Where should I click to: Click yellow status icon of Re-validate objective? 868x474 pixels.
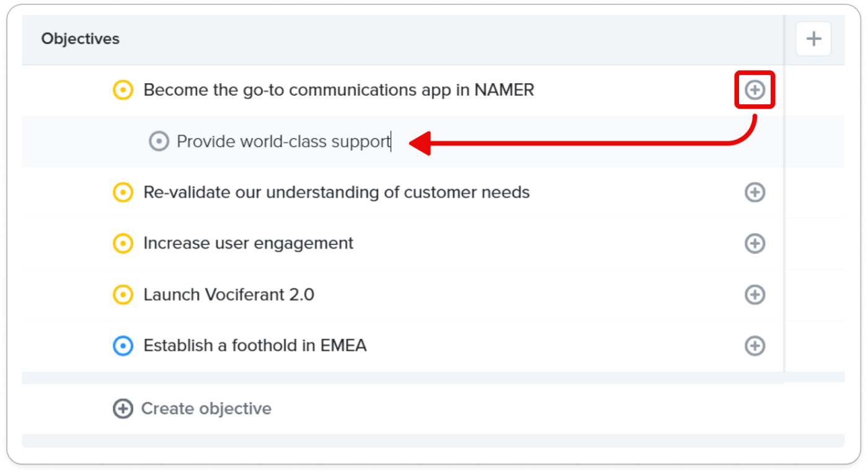tap(123, 192)
